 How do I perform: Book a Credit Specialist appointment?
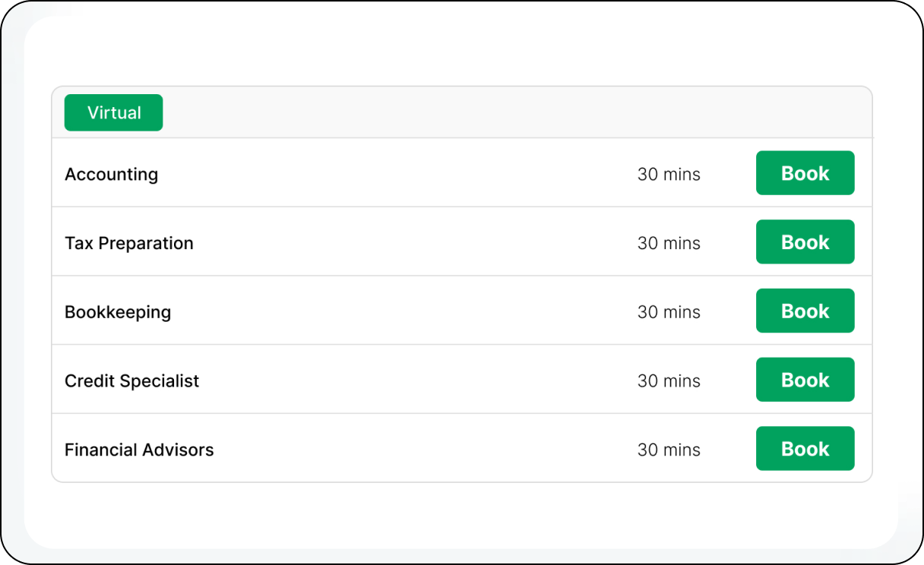tap(805, 380)
